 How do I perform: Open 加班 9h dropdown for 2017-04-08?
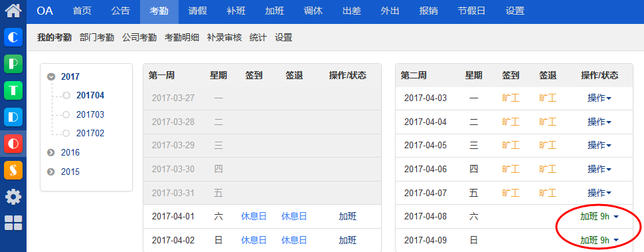600,217
